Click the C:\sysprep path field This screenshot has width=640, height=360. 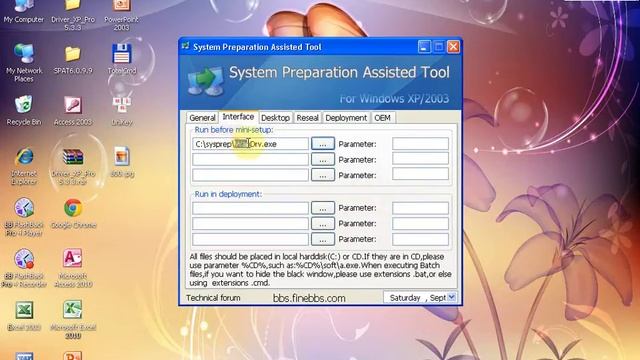click(250, 144)
